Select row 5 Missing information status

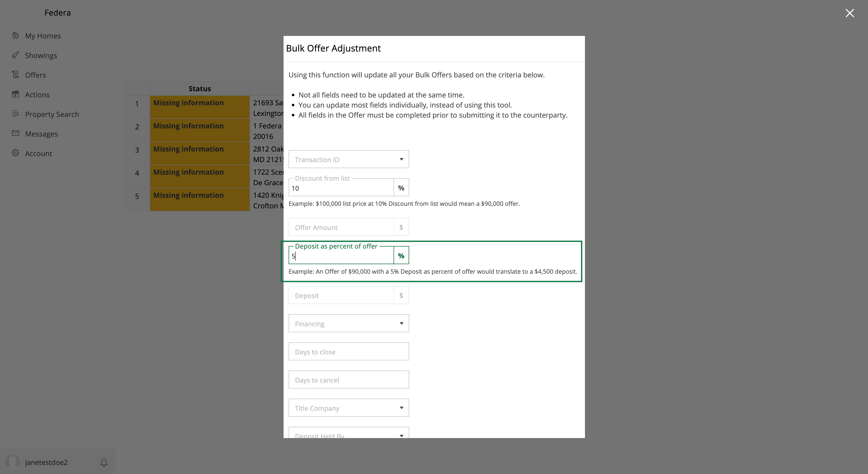click(200, 200)
